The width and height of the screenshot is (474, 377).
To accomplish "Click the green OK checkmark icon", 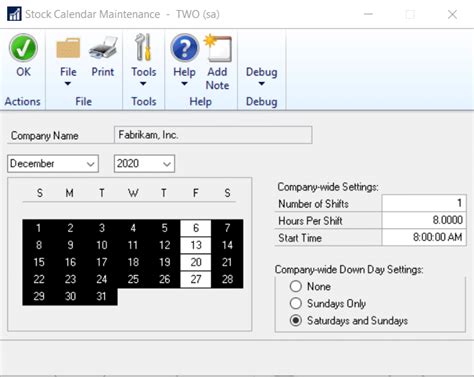I will tap(23, 48).
